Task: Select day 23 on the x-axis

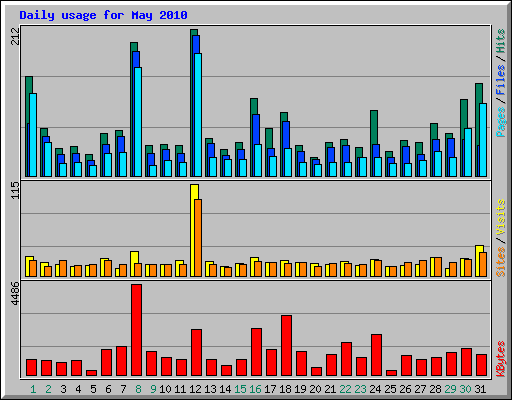Action: [x=360, y=389]
